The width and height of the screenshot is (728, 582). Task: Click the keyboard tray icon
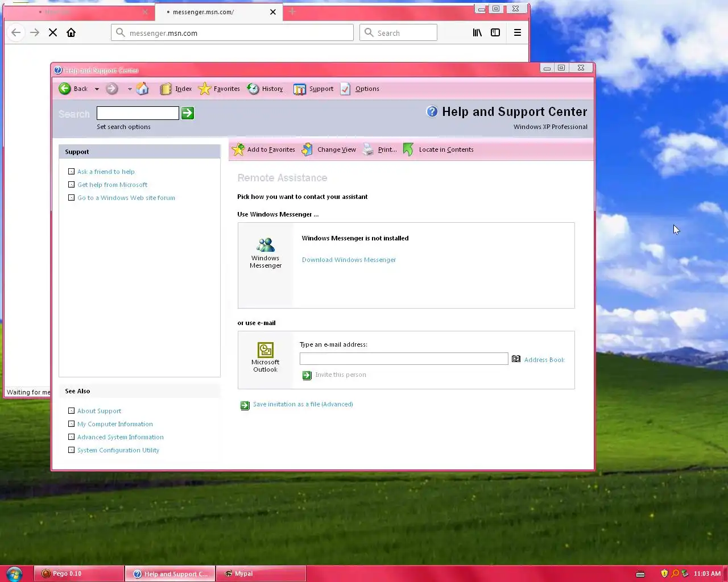640,573
